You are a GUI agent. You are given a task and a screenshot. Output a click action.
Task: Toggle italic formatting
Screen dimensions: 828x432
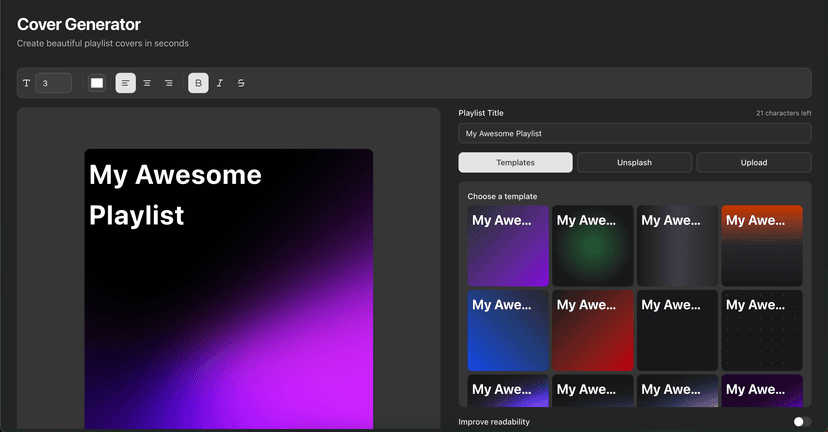[220, 83]
